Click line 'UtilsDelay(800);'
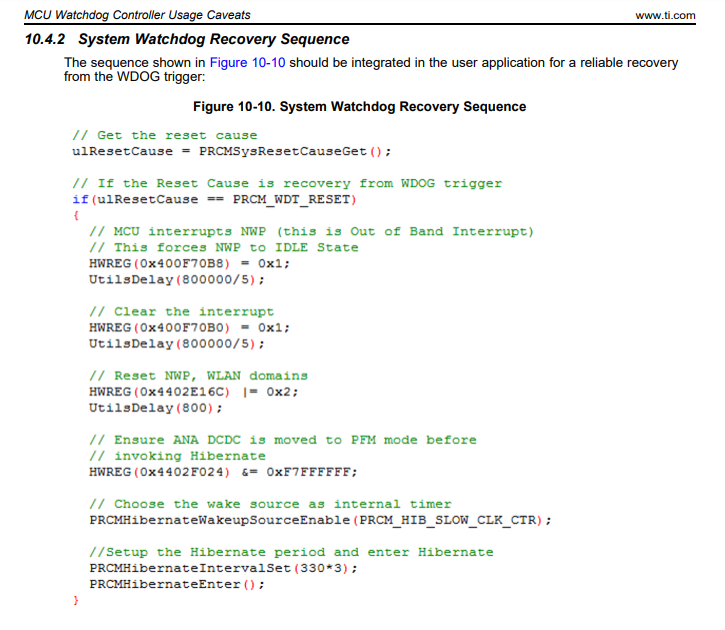 [x=156, y=408]
